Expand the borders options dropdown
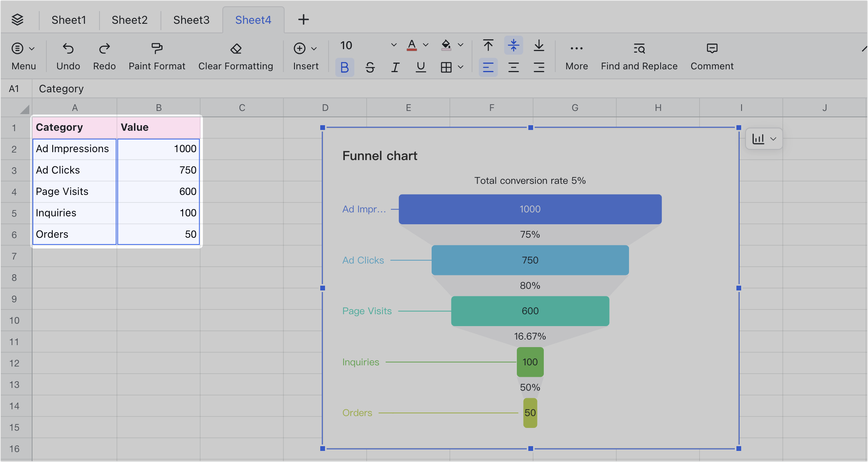The image size is (868, 462). [461, 67]
